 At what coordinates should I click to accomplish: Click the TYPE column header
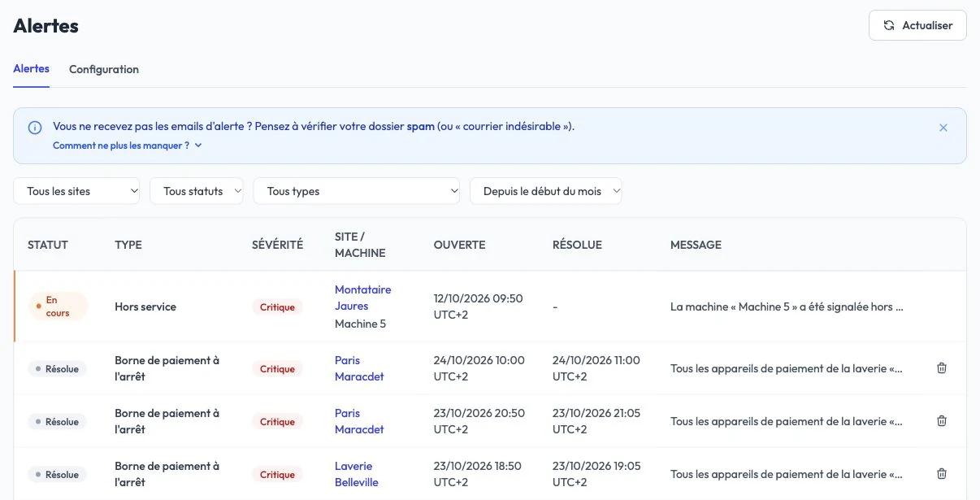(x=128, y=245)
